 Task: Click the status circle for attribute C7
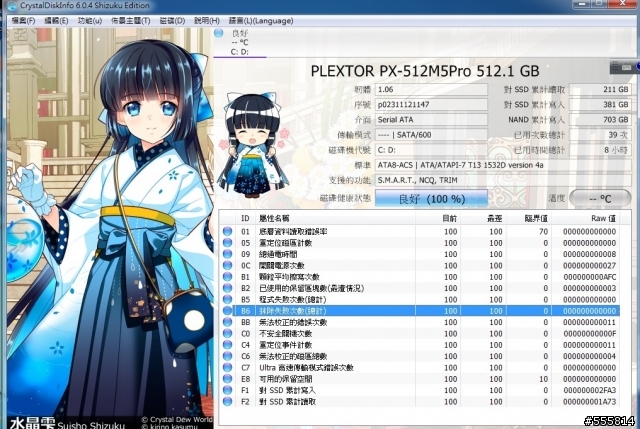[x=227, y=367]
